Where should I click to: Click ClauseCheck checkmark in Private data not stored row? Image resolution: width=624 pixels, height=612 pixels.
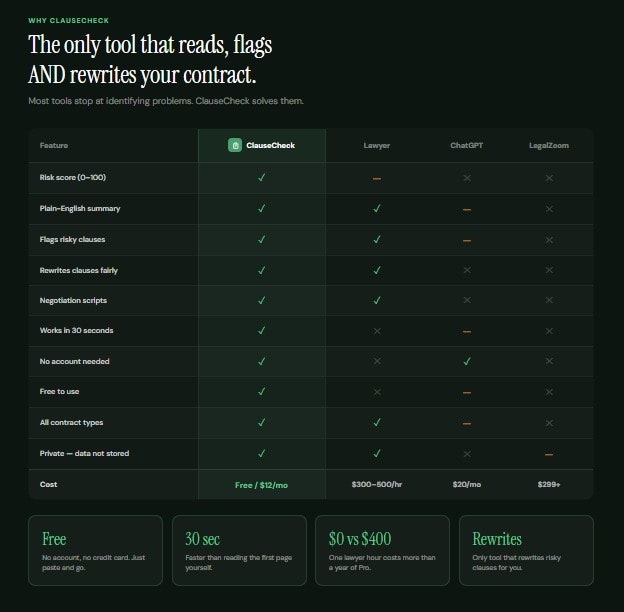point(261,454)
